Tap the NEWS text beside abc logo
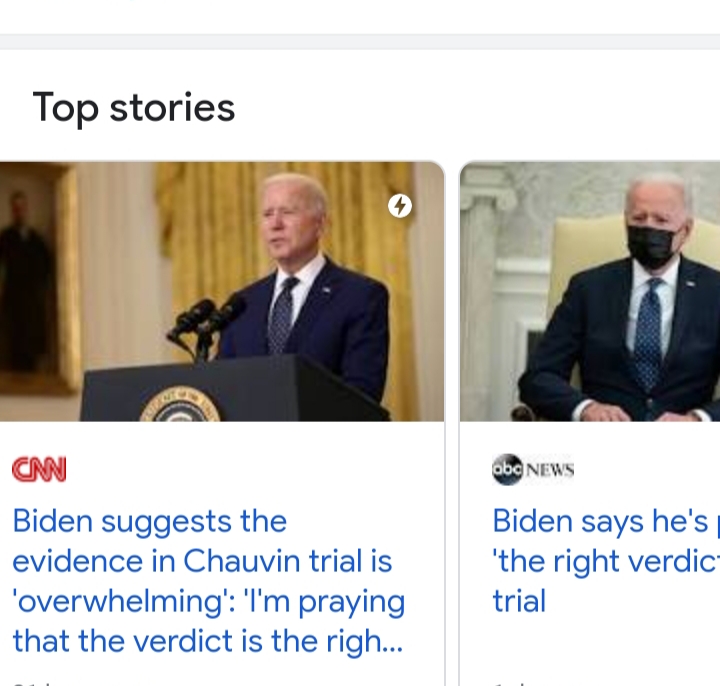Viewport: 720px width, 686px height. point(550,471)
